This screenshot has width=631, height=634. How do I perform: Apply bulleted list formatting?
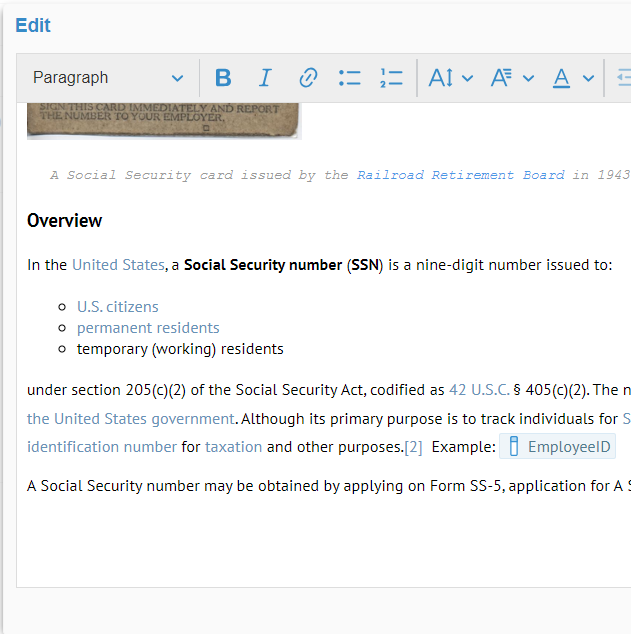pos(349,78)
